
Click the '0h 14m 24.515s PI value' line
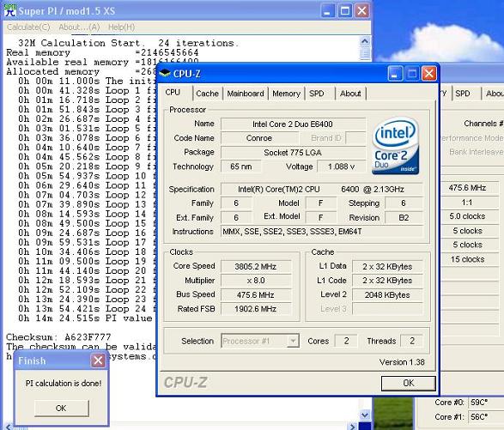[x=85, y=318]
